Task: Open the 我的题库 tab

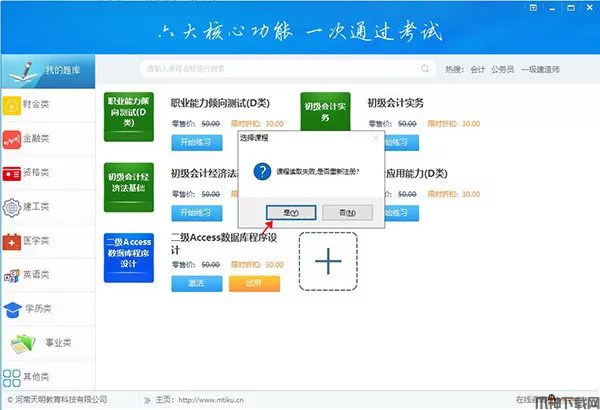Action: pyautogui.click(x=48, y=71)
